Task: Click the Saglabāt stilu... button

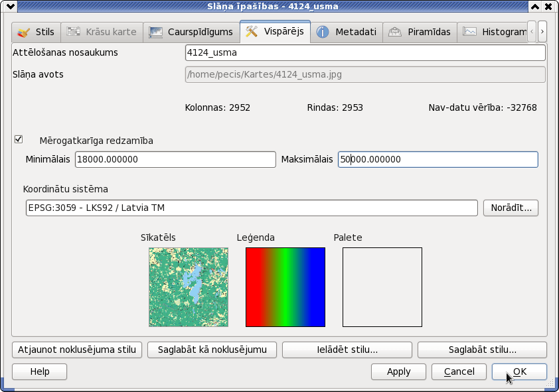Action: coord(483,350)
